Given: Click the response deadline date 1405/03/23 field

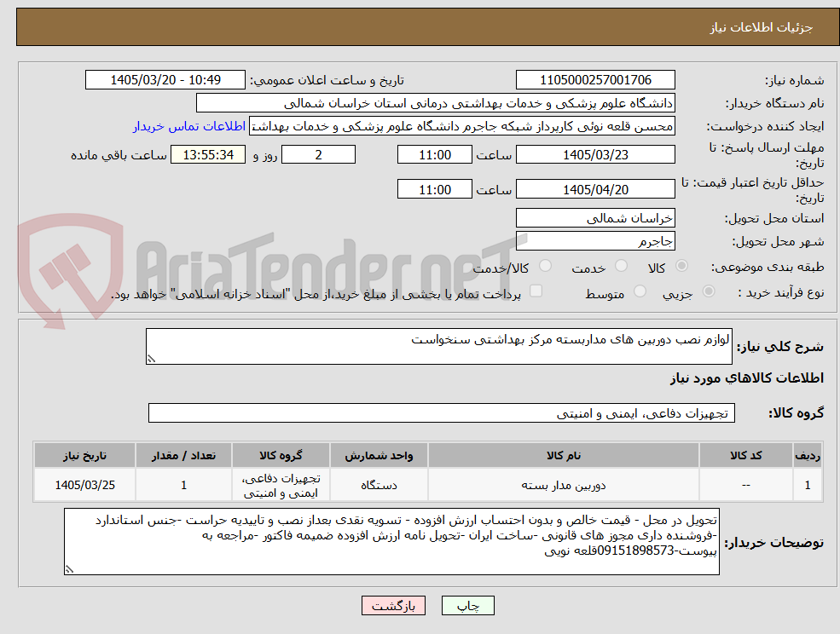Looking at the screenshot, I should point(595,155).
